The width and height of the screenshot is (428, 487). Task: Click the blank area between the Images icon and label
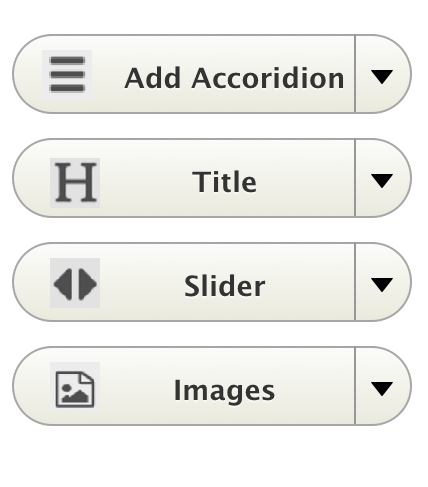pos(137,387)
